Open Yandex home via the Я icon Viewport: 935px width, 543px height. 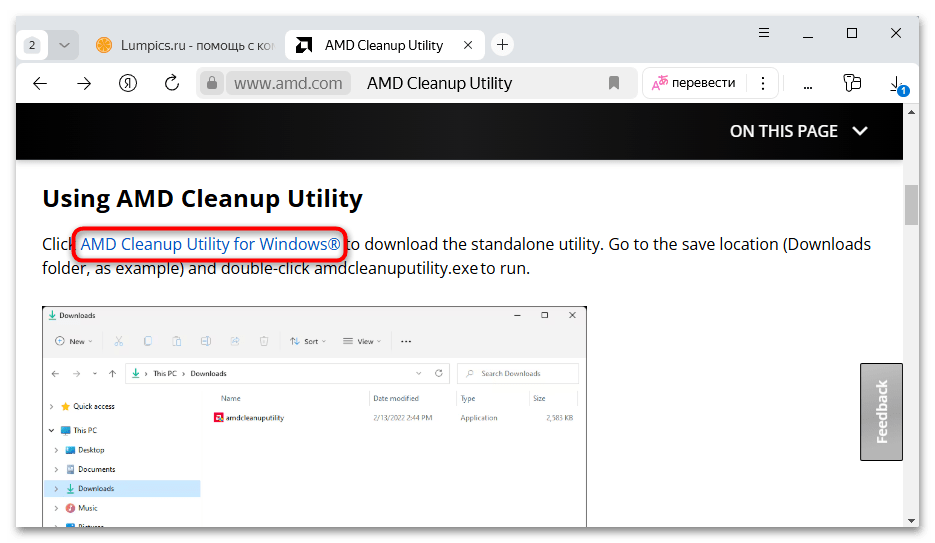[x=128, y=83]
